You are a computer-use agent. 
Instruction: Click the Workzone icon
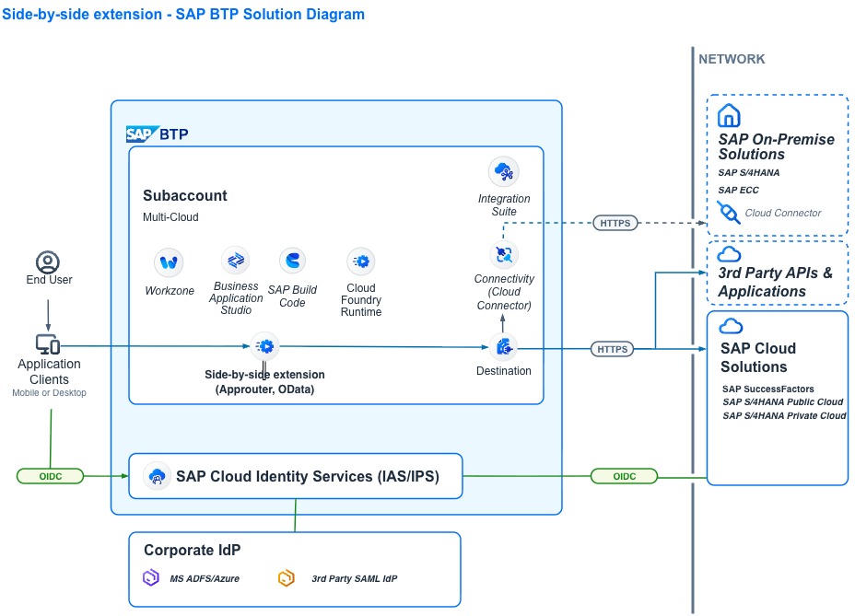pyautogui.click(x=169, y=262)
